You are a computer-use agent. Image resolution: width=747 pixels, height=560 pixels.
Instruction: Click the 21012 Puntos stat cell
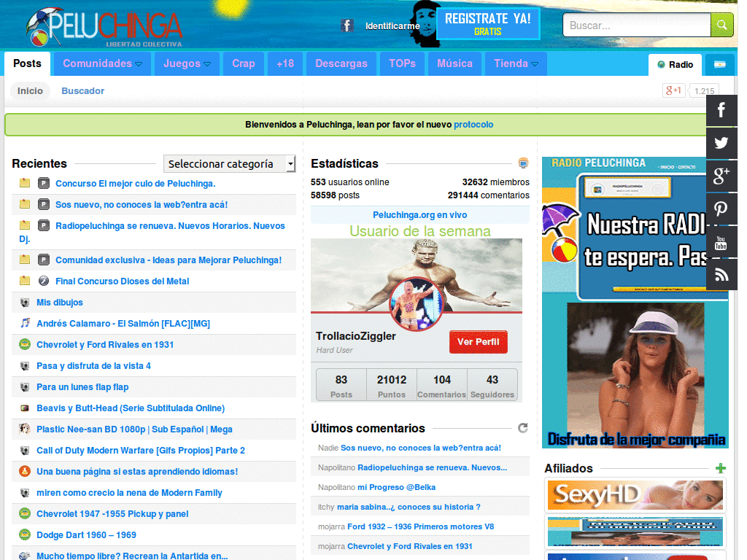click(392, 386)
